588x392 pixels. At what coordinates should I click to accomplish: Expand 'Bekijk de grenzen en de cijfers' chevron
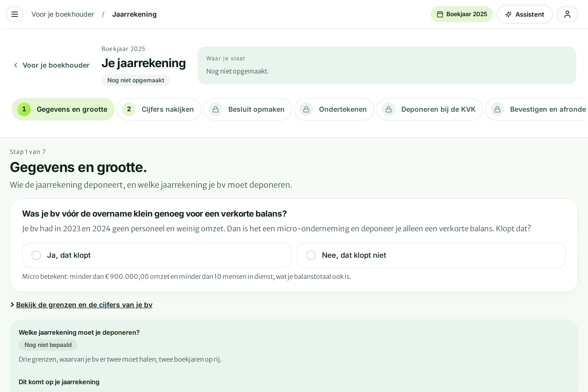(x=12, y=305)
